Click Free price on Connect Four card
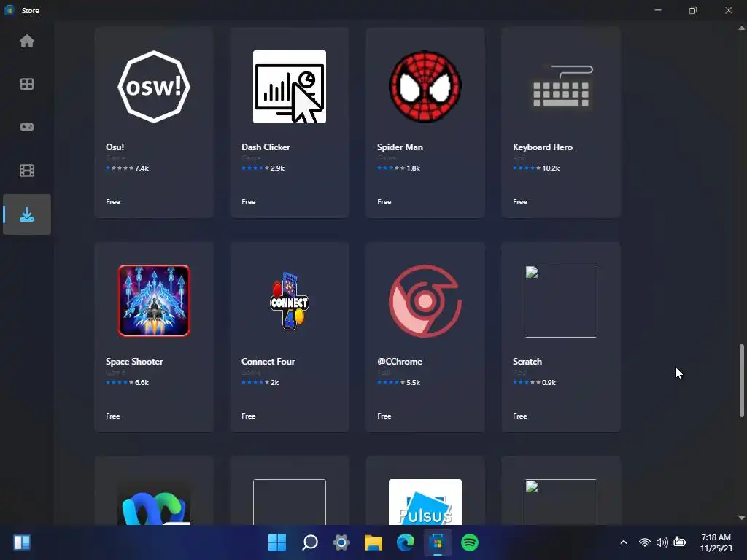The height and width of the screenshot is (560, 747). tap(249, 416)
